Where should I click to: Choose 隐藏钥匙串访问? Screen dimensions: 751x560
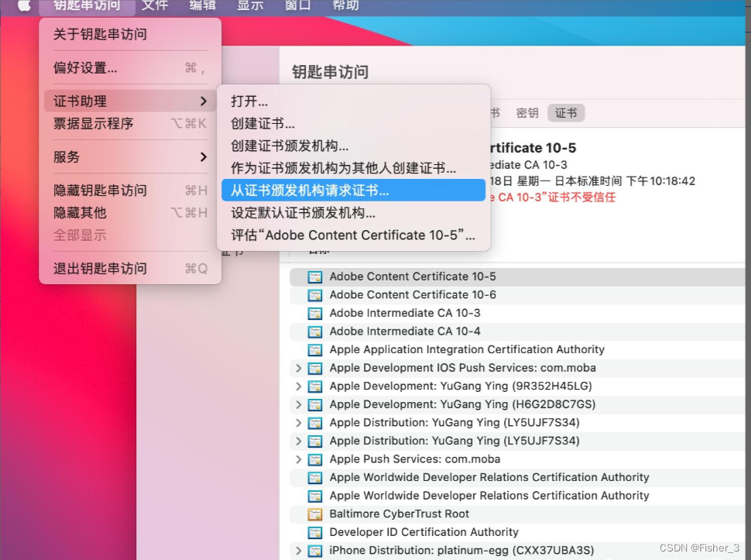coord(130,191)
